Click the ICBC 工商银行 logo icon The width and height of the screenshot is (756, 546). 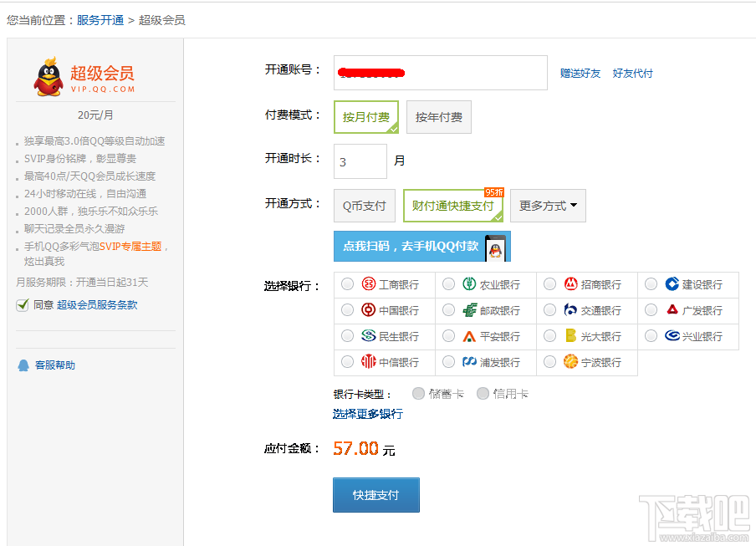(368, 283)
